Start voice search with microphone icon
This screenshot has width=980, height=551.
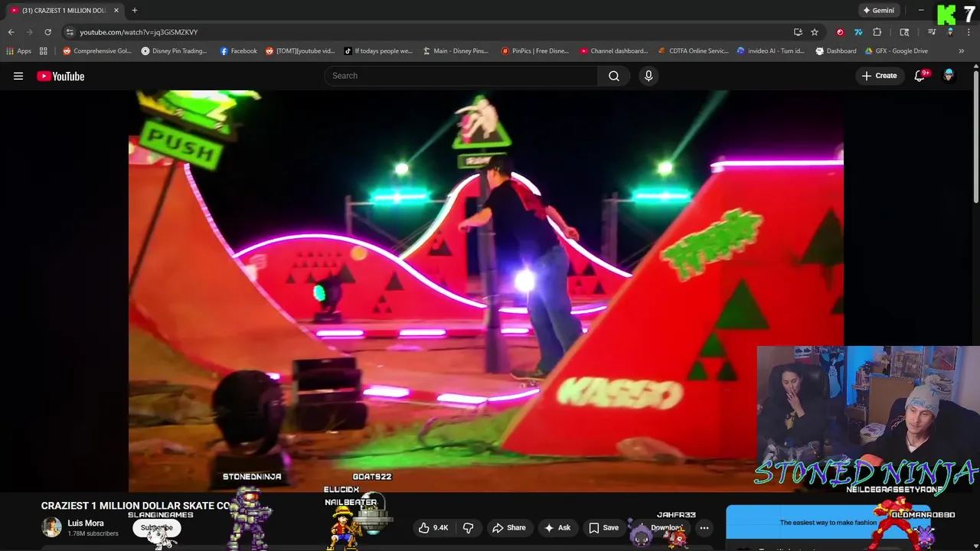(648, 76)
